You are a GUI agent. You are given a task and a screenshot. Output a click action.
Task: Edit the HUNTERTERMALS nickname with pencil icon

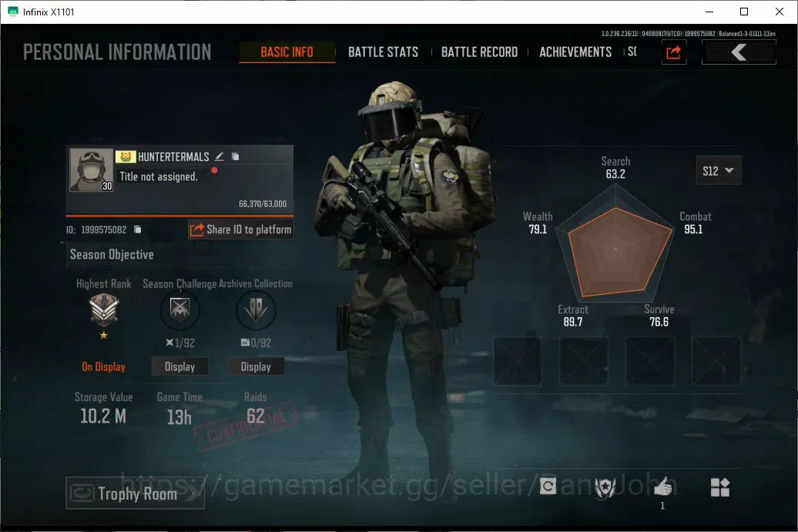[220, 156]
